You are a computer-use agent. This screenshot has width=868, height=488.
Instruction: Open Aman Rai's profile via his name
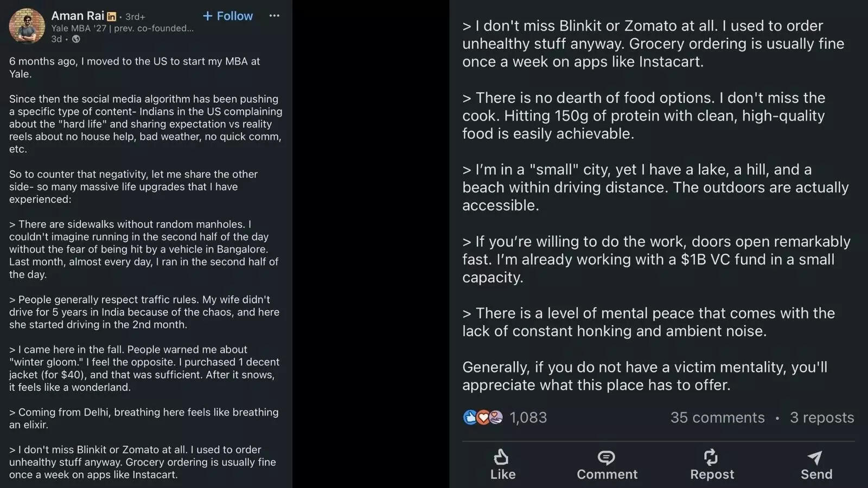pos(78,16)
